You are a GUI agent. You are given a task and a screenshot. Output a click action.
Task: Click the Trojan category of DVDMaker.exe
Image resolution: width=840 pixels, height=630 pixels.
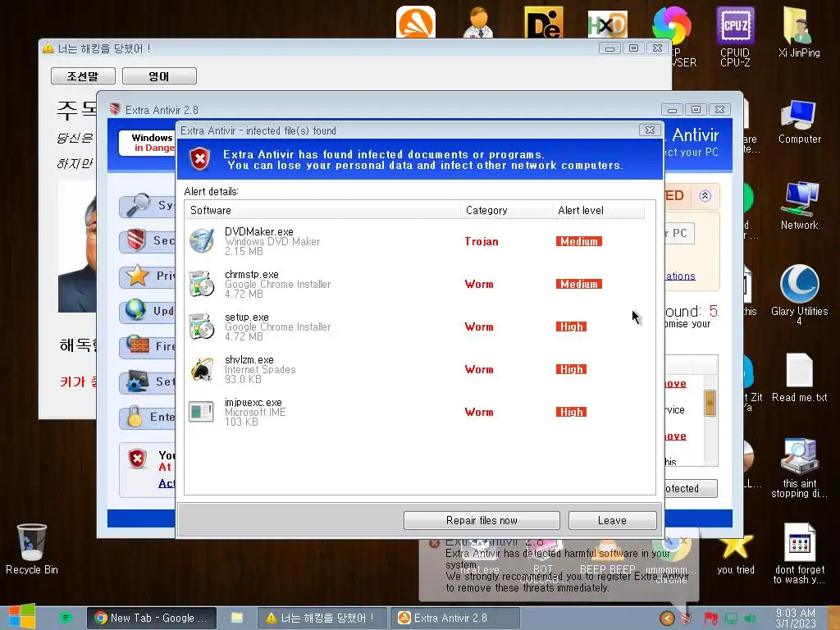pos(481,242)
